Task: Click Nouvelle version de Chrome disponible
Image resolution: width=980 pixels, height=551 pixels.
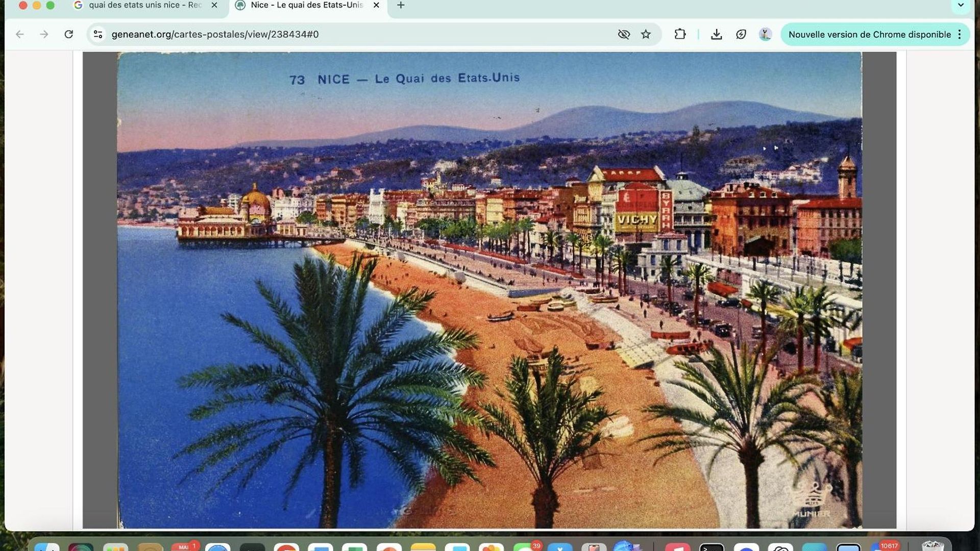Action: coord(869,34)
